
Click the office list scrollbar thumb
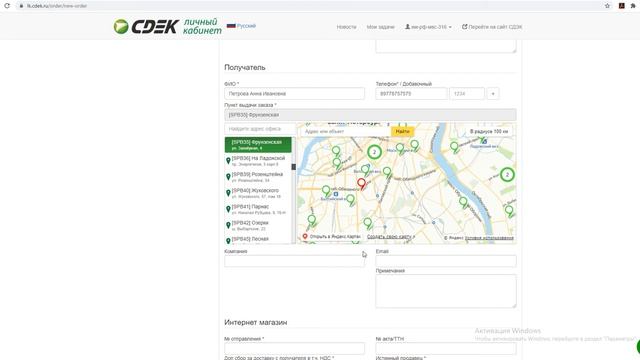coord(293,167)
